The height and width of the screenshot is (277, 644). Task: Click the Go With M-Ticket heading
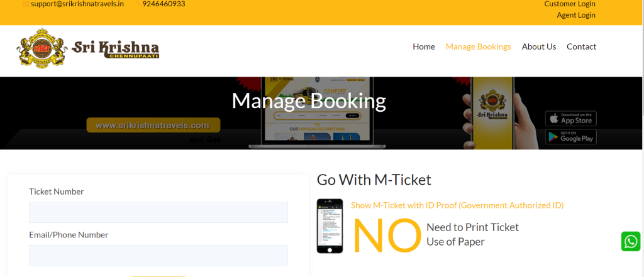pyautogui.click(x=374, y=180)
